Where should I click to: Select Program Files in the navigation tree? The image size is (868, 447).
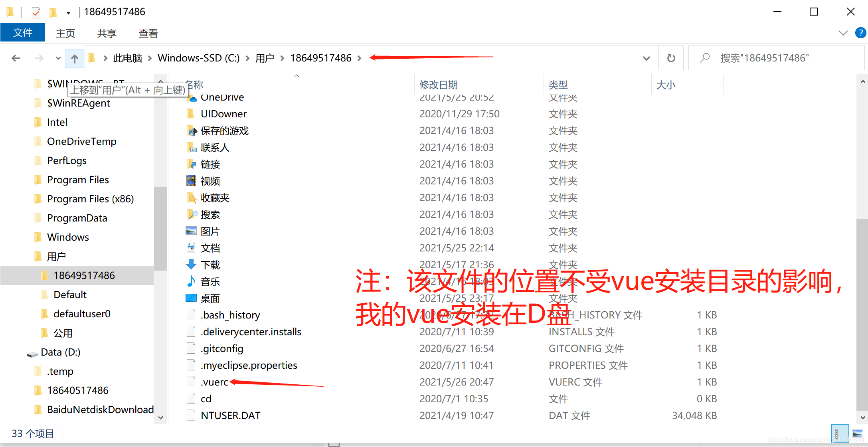click(78, 180)
